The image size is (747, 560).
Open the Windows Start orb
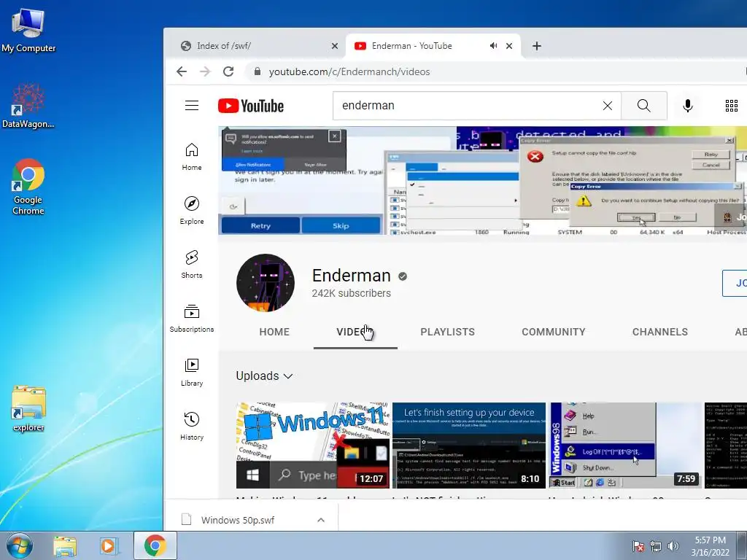(x=19, y=545)
